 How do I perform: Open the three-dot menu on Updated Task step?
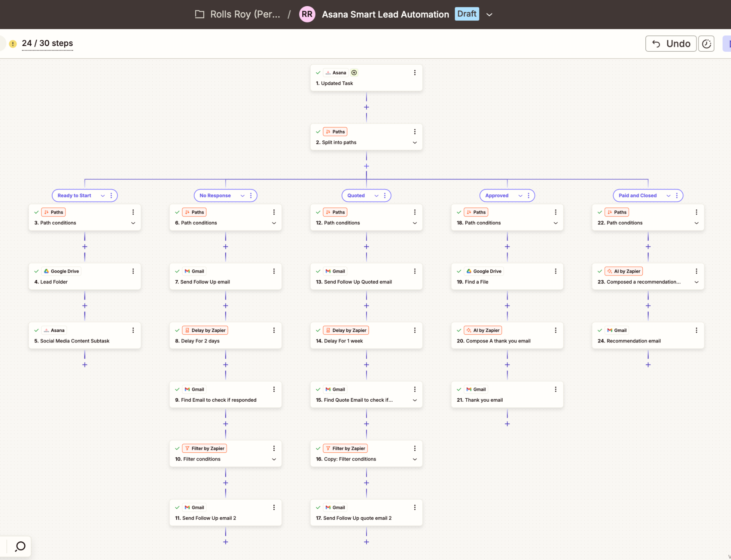(x=415, y=73)
